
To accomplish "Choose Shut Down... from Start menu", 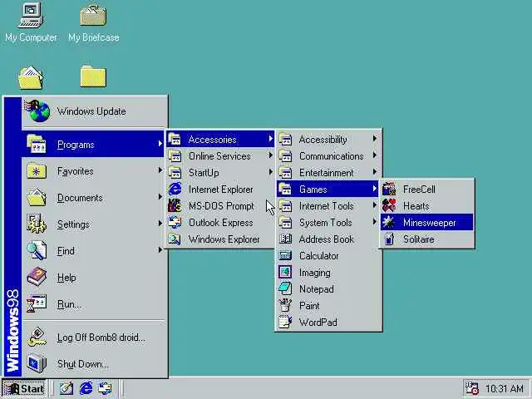I will pyautogui.click(x=94, y=364).
